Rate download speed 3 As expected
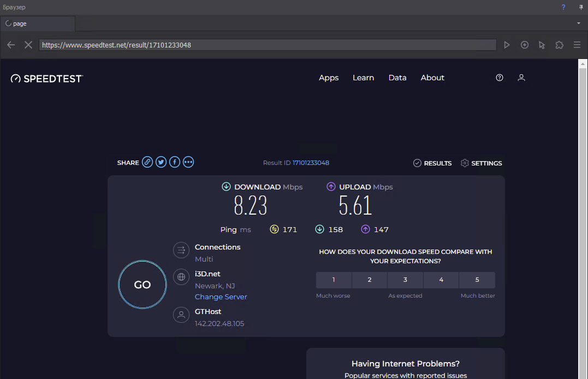This screenshot has width=588, height=379. [405, 280]
